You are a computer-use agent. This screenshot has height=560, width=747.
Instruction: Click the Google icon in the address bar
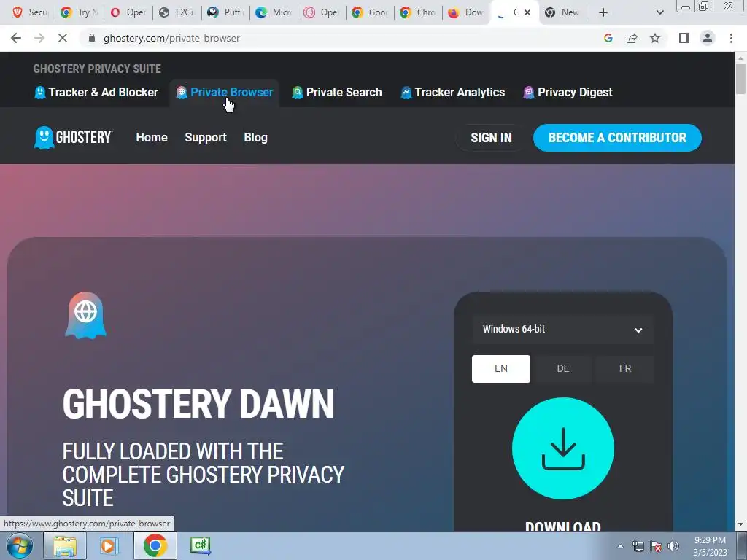click(x=608, y=38)
